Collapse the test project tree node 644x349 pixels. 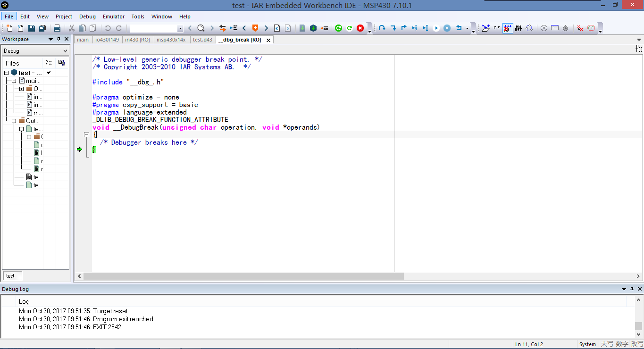[x=7, y=73]
